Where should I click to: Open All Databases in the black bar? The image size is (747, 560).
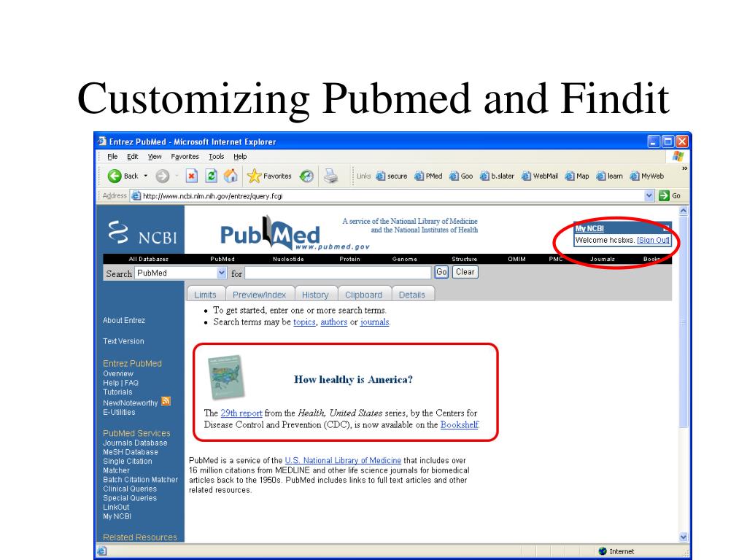click(x=149, y=259)
